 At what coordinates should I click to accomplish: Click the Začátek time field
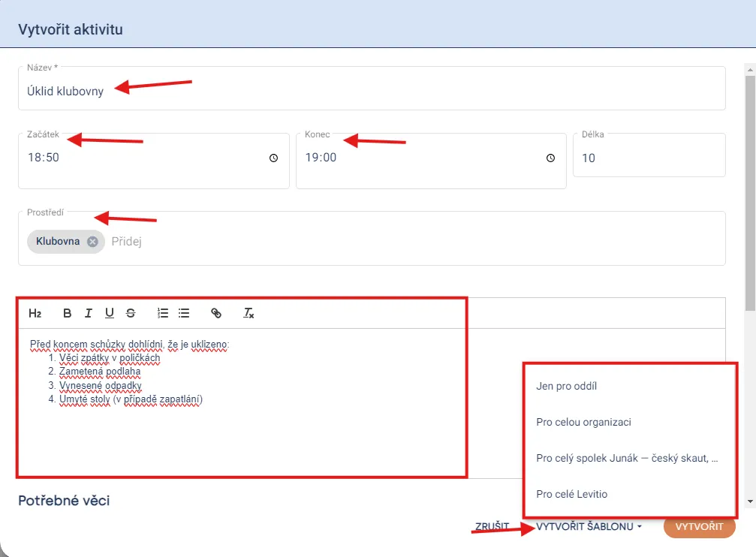tap(154, 161)
